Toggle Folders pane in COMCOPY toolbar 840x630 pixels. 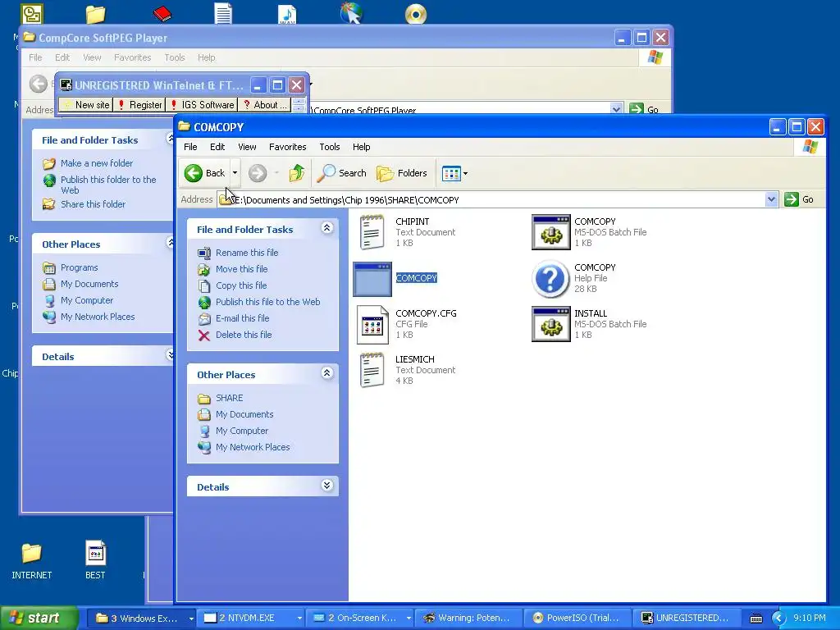[402, 173]
